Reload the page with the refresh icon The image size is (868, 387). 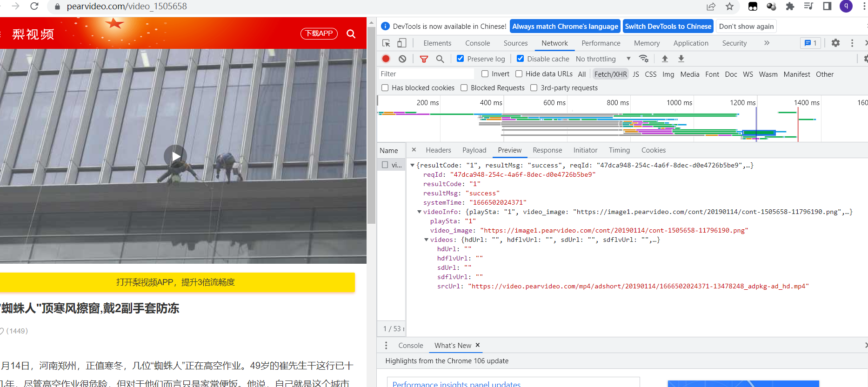tap(34, 6)
